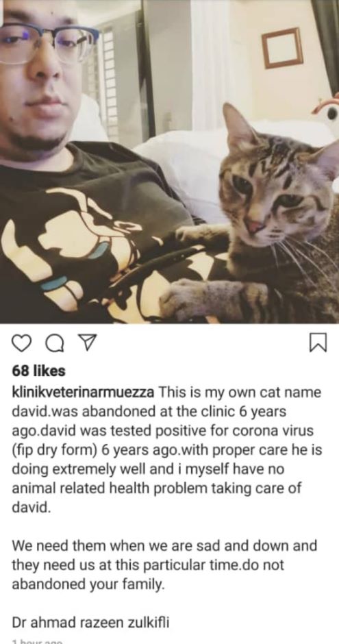
Task: Save the post using the bookmark icon
Action: [317, 343]
